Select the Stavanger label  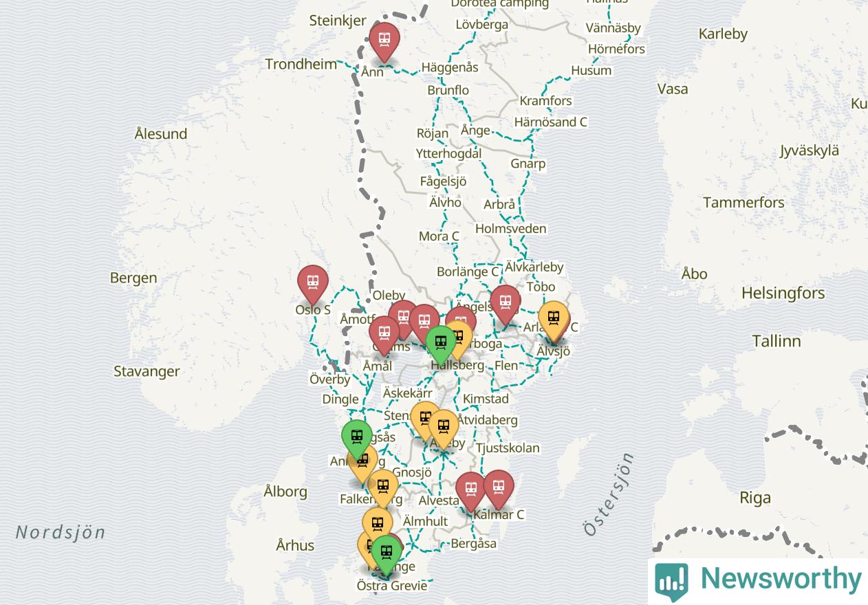tap(147, 371)
